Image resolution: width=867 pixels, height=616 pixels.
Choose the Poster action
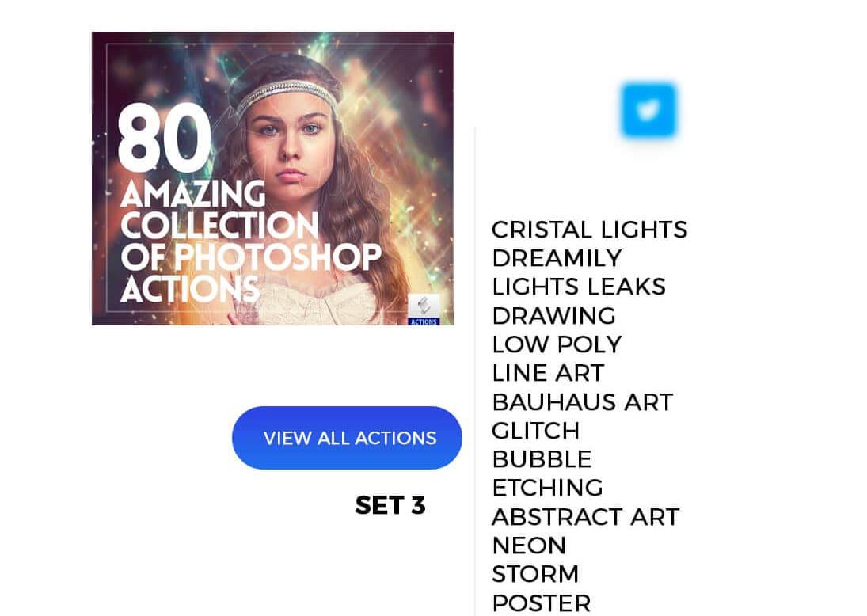tap(542, 603)
